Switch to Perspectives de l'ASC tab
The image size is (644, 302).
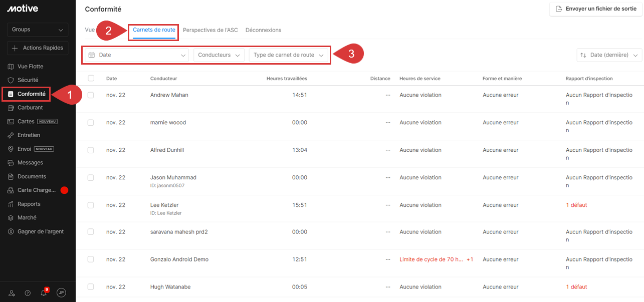point(210,30)
